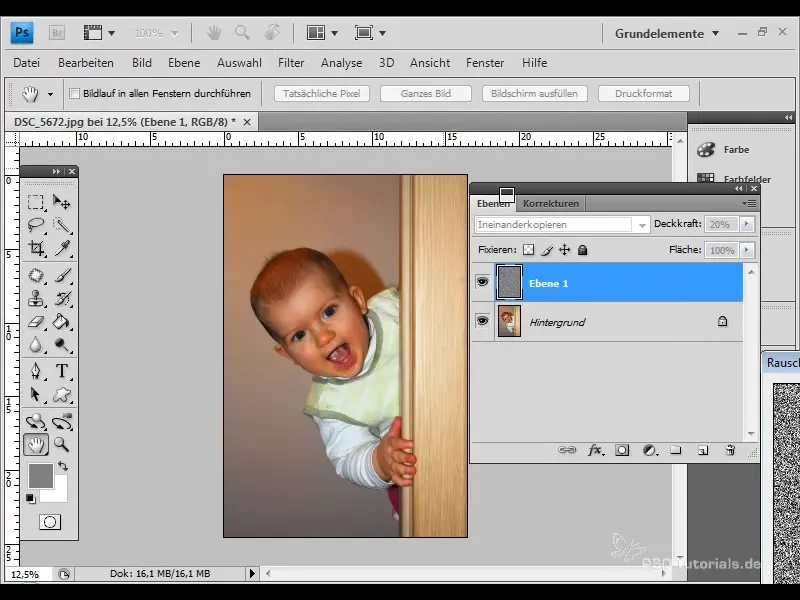
Task: Open the Datei menu
Action: [x=27, y=63]
